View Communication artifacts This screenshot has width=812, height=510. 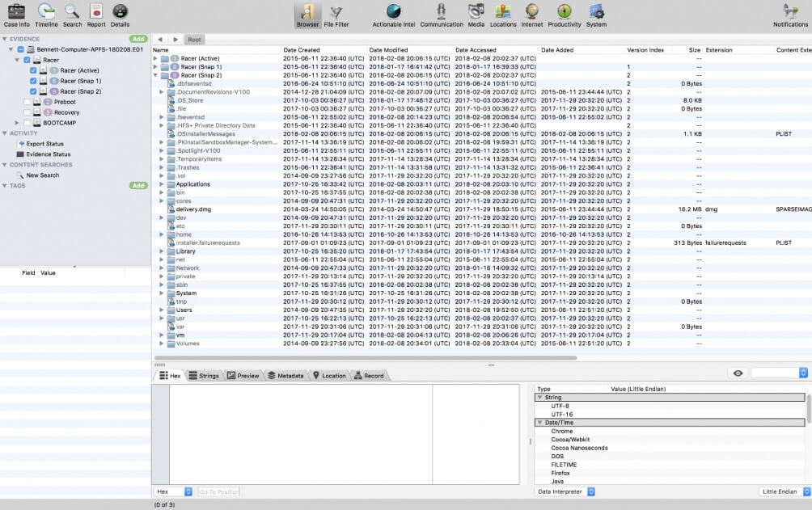click(442, 12)
